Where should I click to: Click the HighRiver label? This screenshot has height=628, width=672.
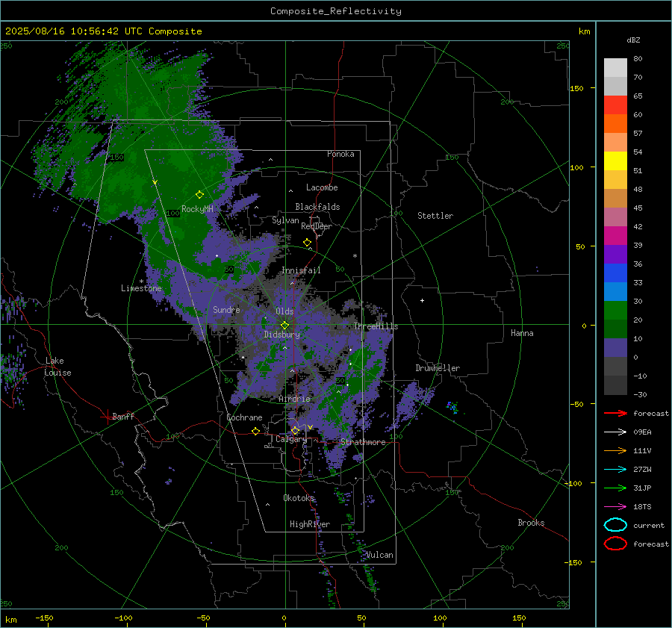310,524
